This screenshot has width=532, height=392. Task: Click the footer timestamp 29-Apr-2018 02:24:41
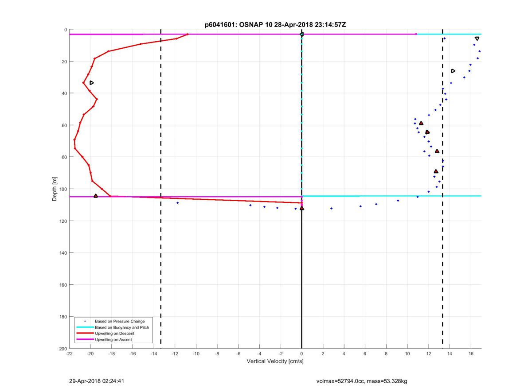(97, 380)
